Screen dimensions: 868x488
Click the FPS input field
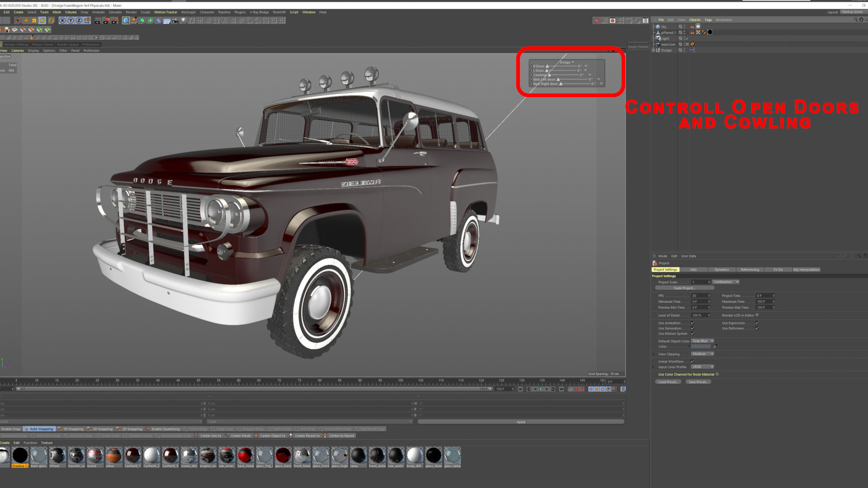700,296
